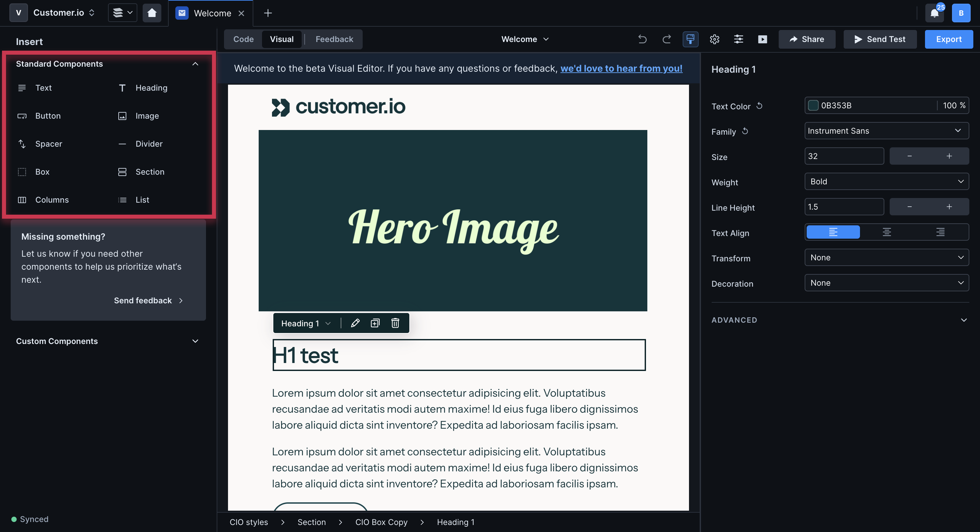The height and width of the screenshot is (532, 980).
Task: Open the Weight dropdown
Action: (886, 182)
